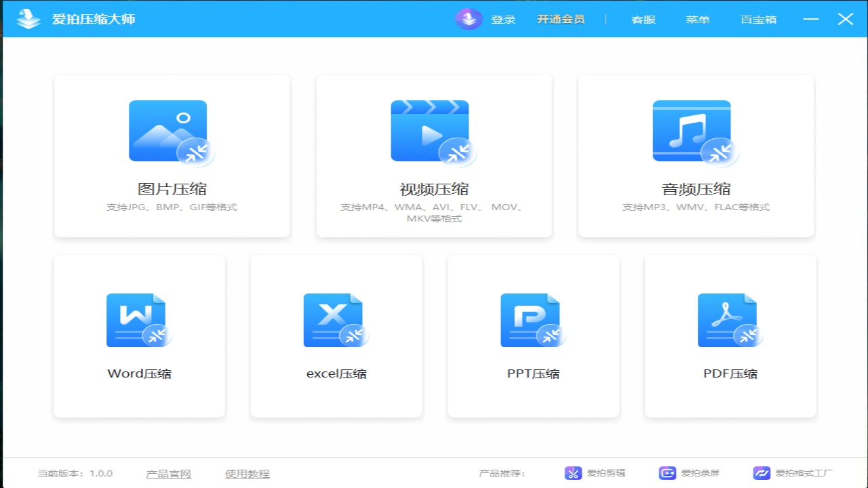868x488 pixels.
Task: Click the excel压缩 label
Action: point(336,373)
